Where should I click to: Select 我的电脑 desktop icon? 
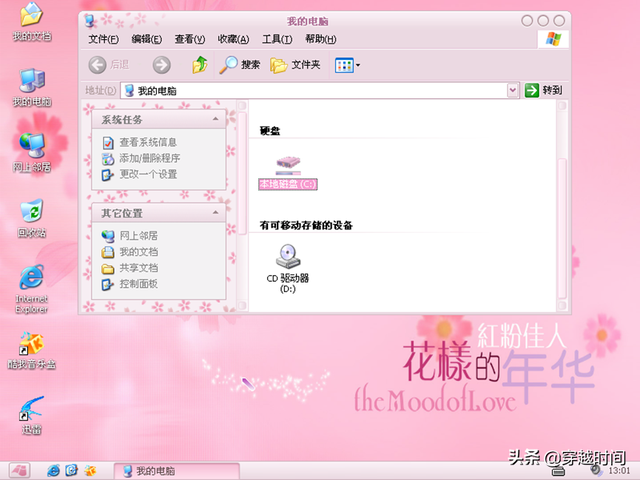coord(32,88)
